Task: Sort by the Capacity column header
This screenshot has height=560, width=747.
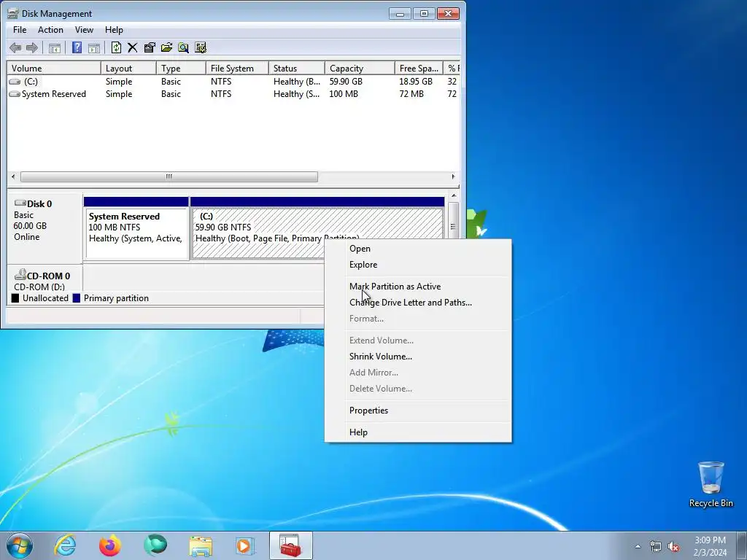Action: pyautogui.click(x=360, y=68)
